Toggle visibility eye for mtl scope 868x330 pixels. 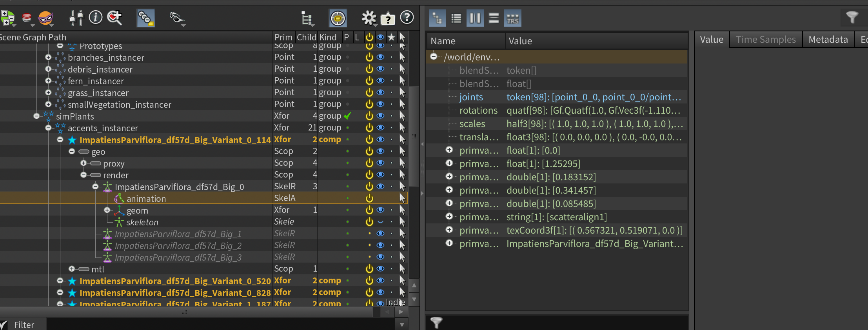(x=380, y=269)
